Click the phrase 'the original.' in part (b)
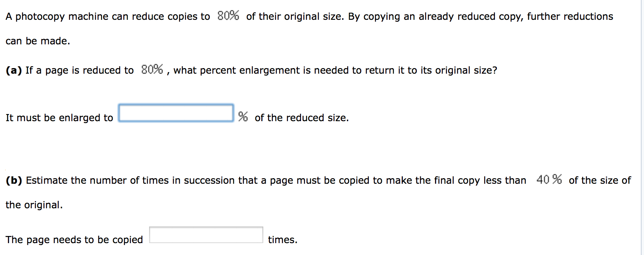 (x=34, y=204)
